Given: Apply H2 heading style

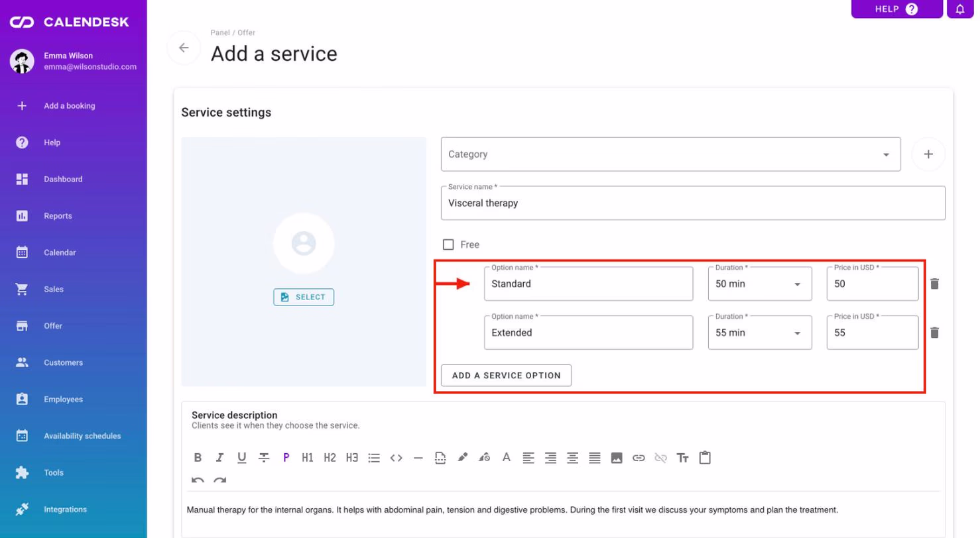Looking at the screenshot, I should [x=330, y=457].
